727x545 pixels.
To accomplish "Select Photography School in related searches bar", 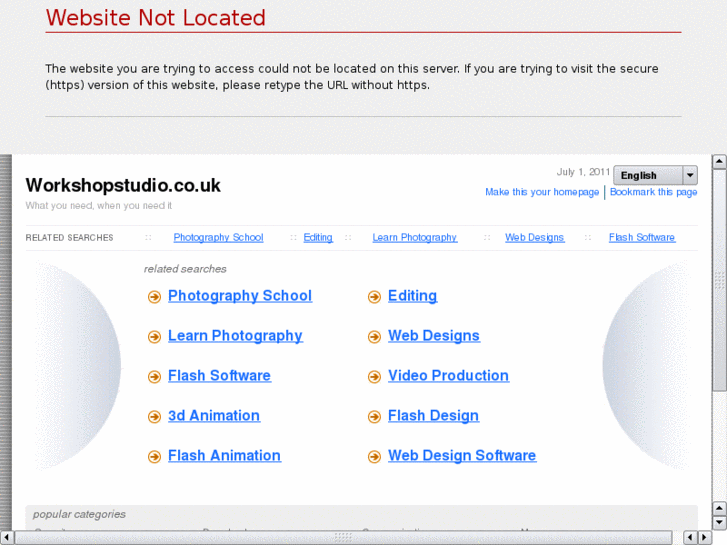I will (x=218, y=238).
